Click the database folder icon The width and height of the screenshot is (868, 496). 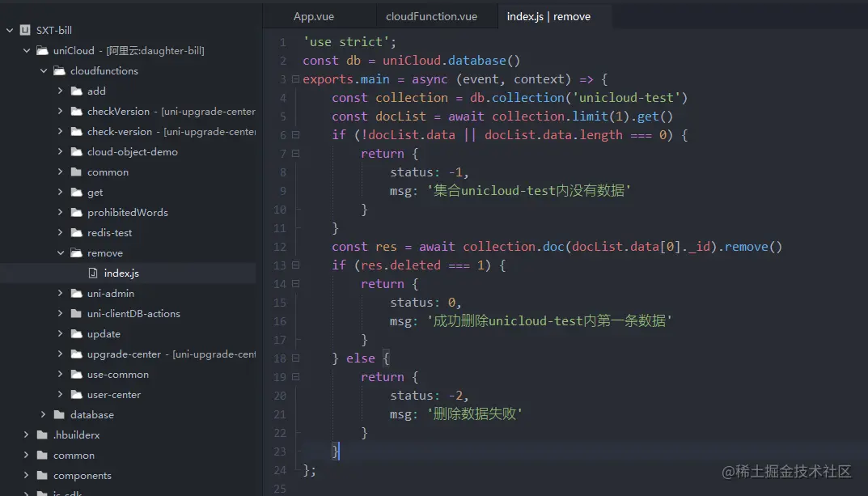[x=59, y=414]
